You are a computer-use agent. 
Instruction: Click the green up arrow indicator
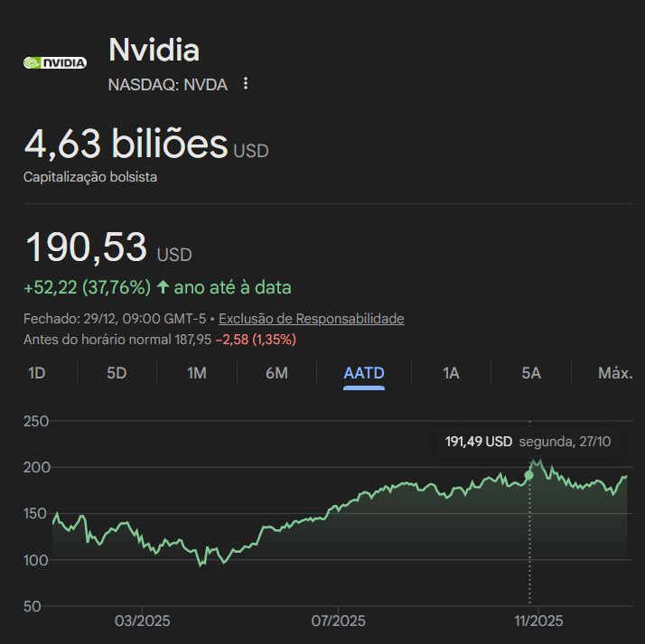coord(163,288)
